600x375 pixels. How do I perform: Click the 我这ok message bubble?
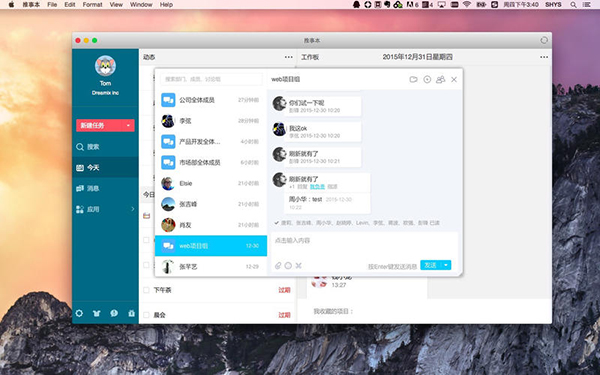click(x=323, y=132)
